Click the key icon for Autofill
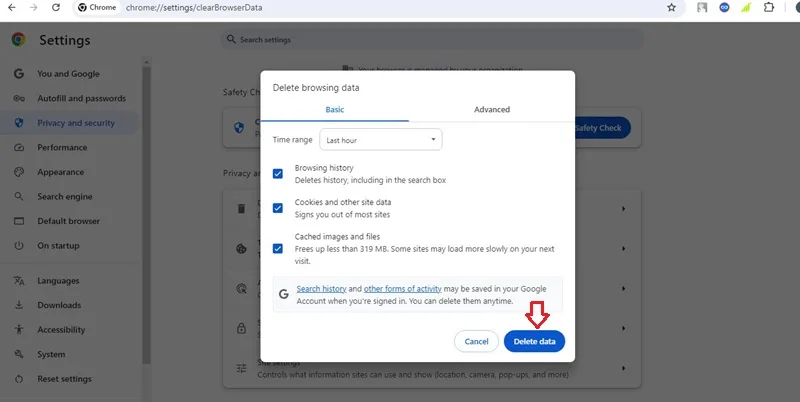This screenshot has width=800, height=402. point(19,98)
